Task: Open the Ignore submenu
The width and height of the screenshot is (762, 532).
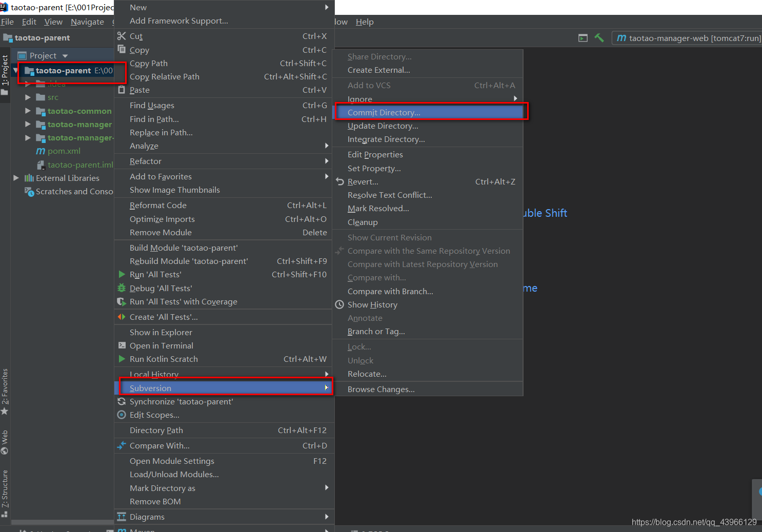Action: [x=428, y=99]
